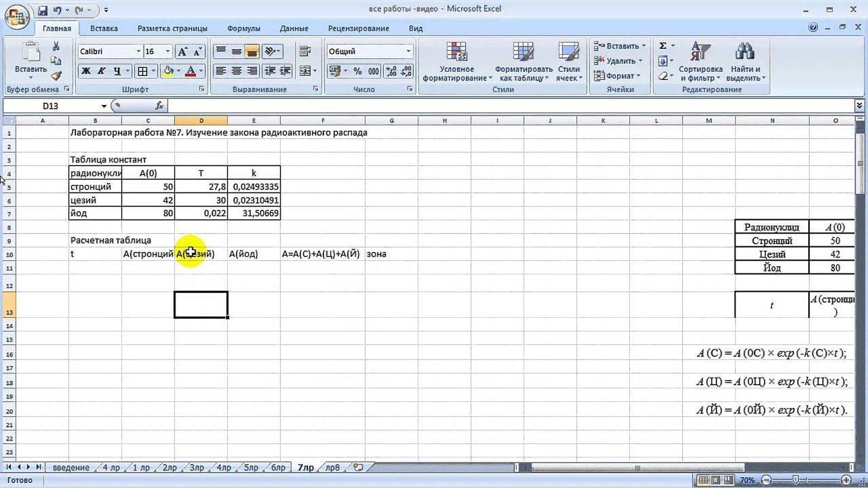Toggle italic К formatting
This screenshot has height=488, width=868.
click(x=102, y=71)
